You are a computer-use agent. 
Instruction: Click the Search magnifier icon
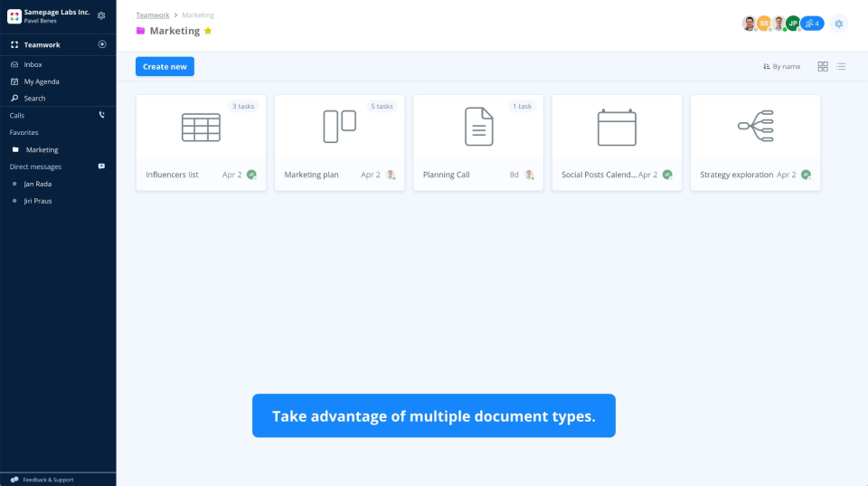pos(14,98)
